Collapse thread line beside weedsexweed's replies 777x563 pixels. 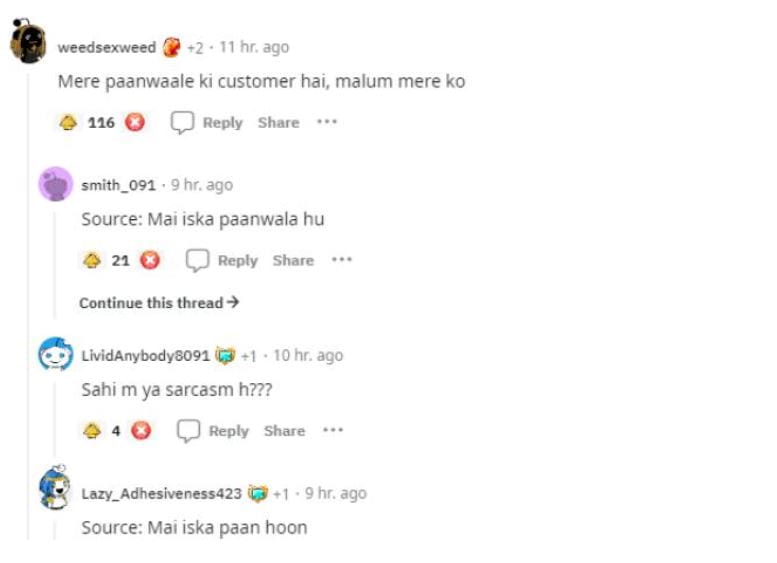click(x=28, y=307)
